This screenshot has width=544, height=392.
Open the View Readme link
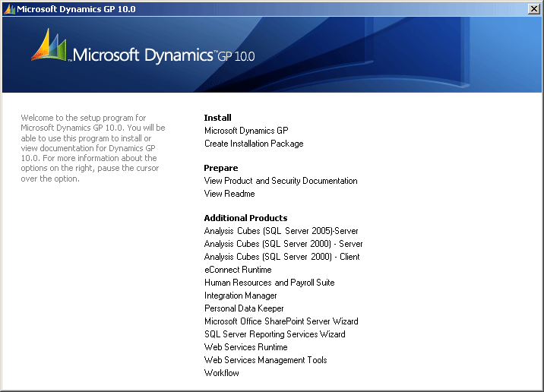(x=229, y=194)
